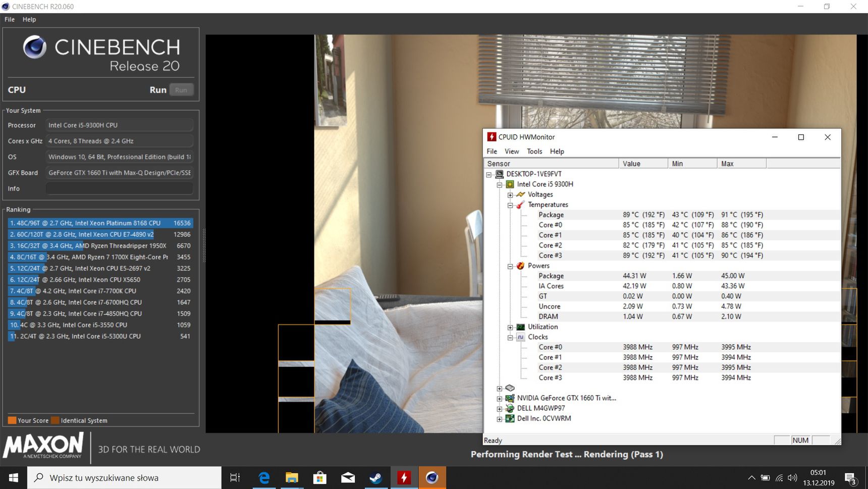This screenshot has width=868, height=489.
Task: Expand the NVIDIA GeForce GTX 1660 Ti node
Action: (499, 399)
